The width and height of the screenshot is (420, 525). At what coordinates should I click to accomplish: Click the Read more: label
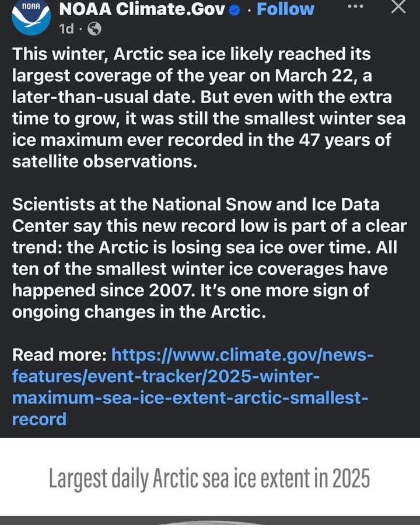coord(60,355)
